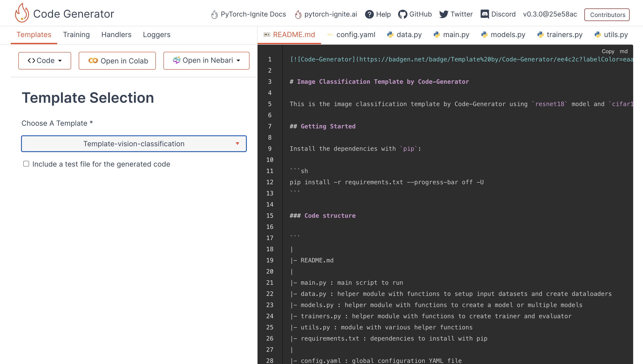The image size is (643, 364).
Task: Click Copy in the code preview
Action: tap(609, 51)
